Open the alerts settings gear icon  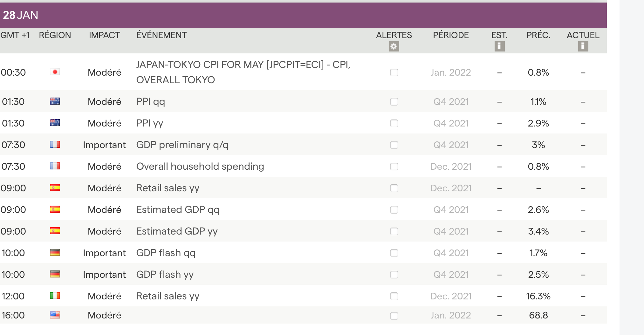click(394, 46)
